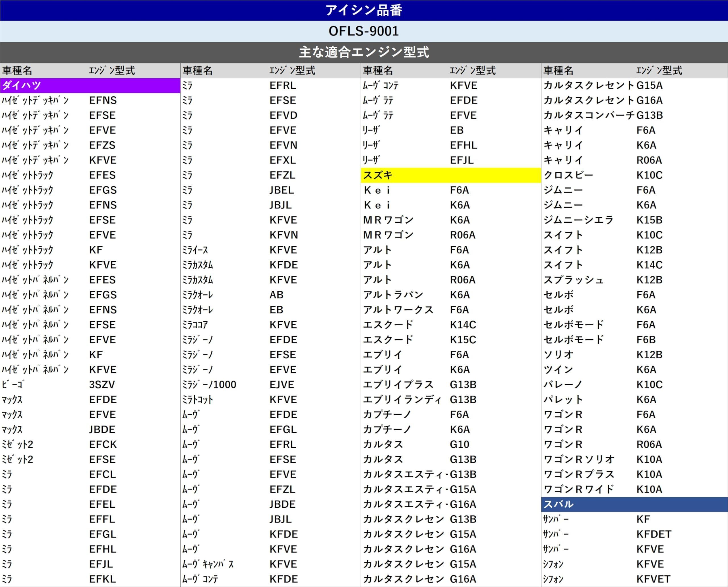Select the KFDET engine code cell
Viewport: 728px width, 587px height.
coord(653,534)
